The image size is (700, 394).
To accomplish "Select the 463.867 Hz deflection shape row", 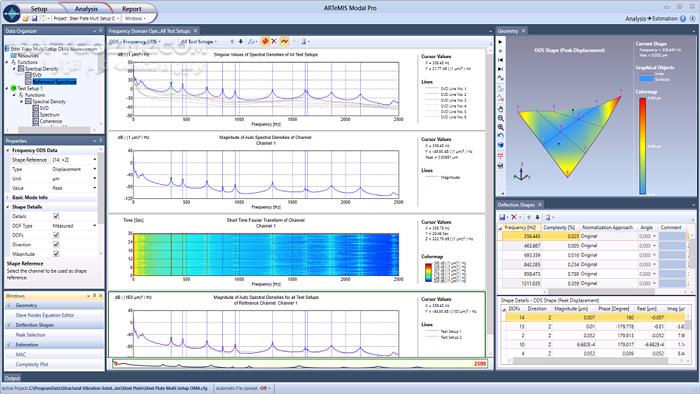I will coord(593,246).
